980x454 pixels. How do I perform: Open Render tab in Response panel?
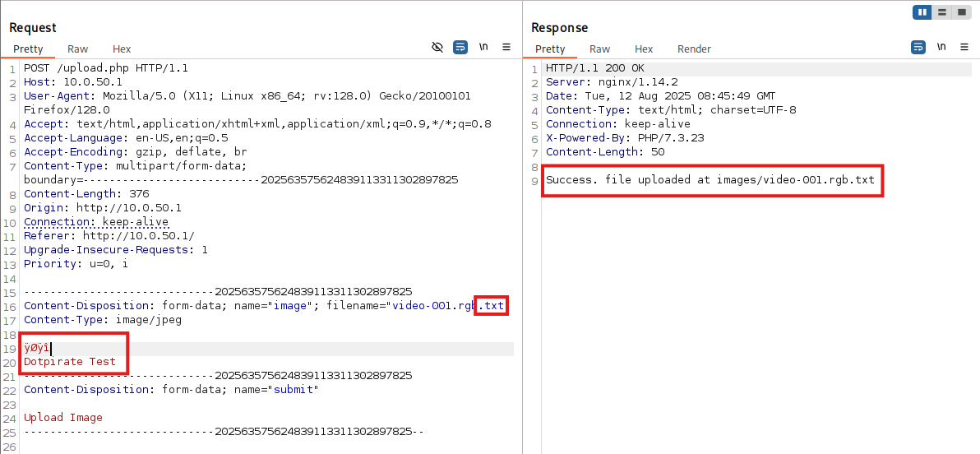click(694, 49)
